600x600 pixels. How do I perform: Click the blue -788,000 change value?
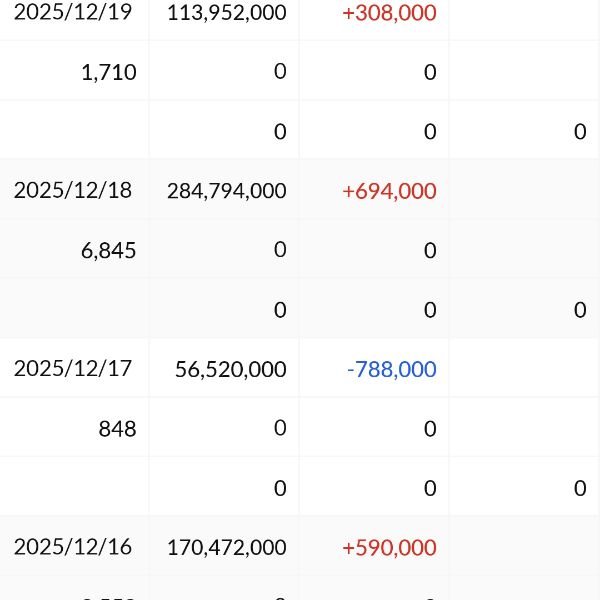click(x=391, y=369)
